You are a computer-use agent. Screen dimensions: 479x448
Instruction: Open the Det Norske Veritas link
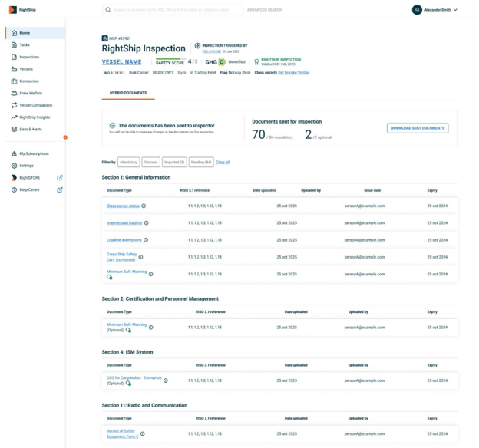click(x=293, y=73)
